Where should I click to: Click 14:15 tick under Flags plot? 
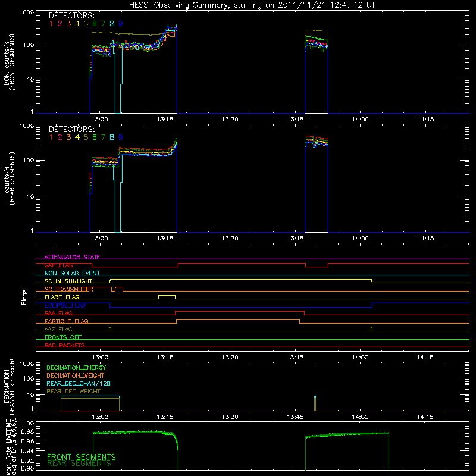425,358
